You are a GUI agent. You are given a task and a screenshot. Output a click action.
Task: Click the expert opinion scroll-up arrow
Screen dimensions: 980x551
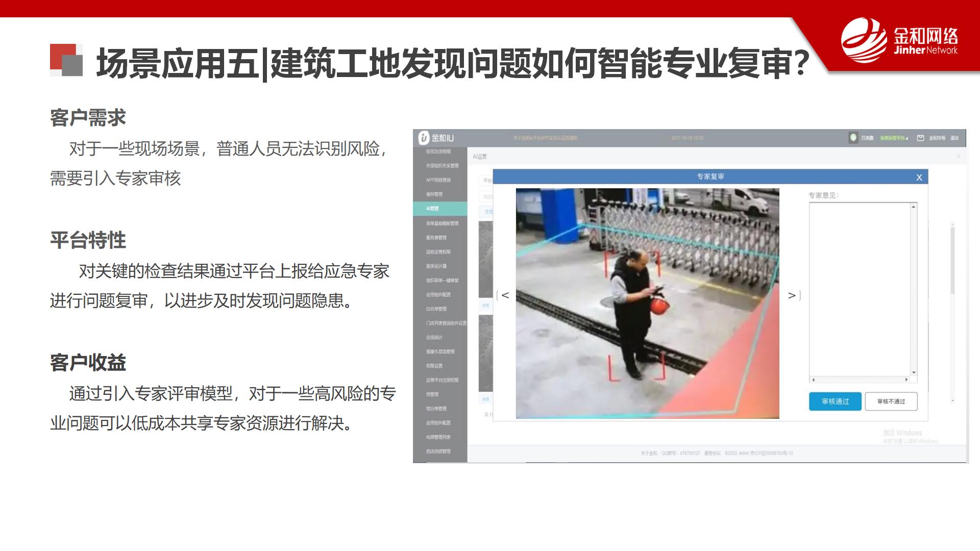coord(914,207)
